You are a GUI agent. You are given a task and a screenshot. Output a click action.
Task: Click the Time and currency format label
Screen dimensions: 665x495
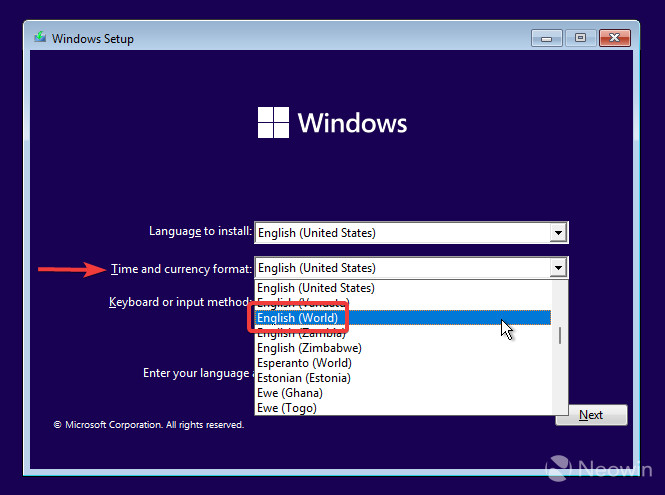pos(182,269)
